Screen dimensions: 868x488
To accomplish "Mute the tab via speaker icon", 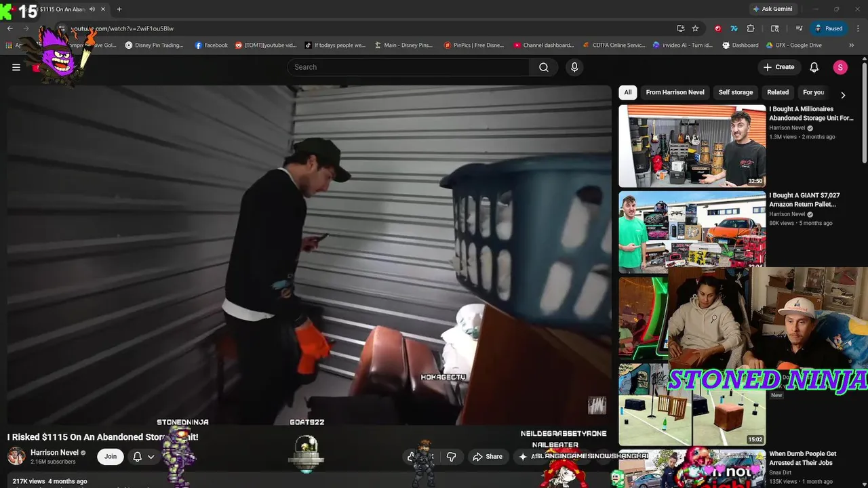I will 92,9.
